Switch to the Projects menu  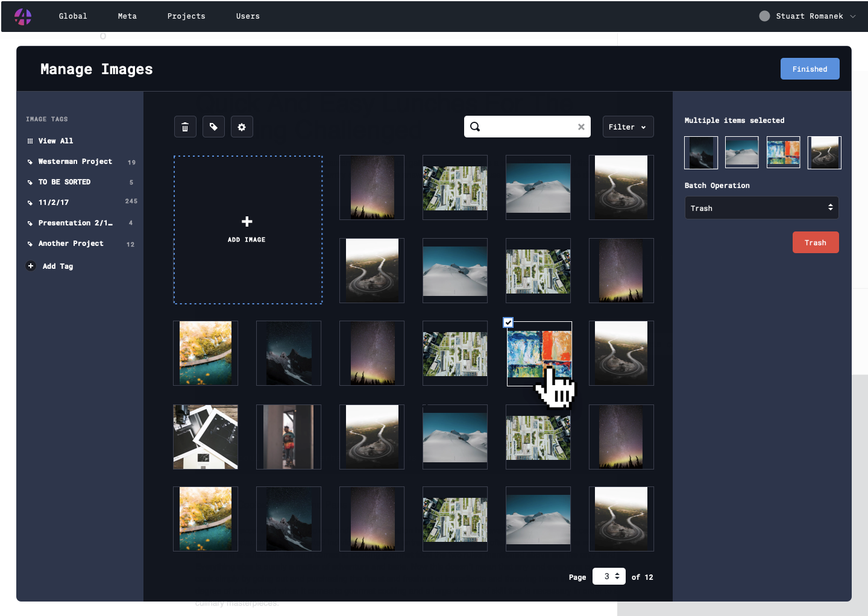click(186, 16)
